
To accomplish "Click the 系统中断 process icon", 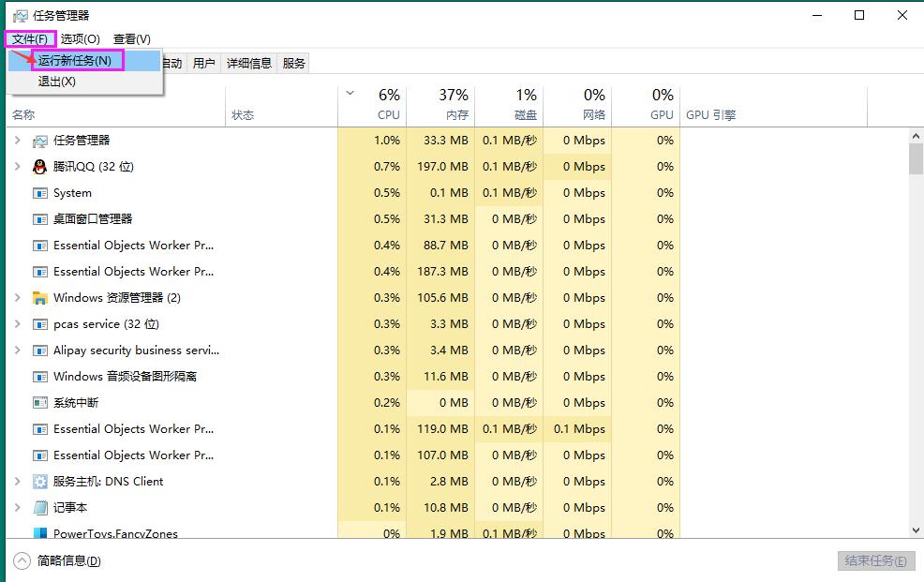I will coord(39,403).
